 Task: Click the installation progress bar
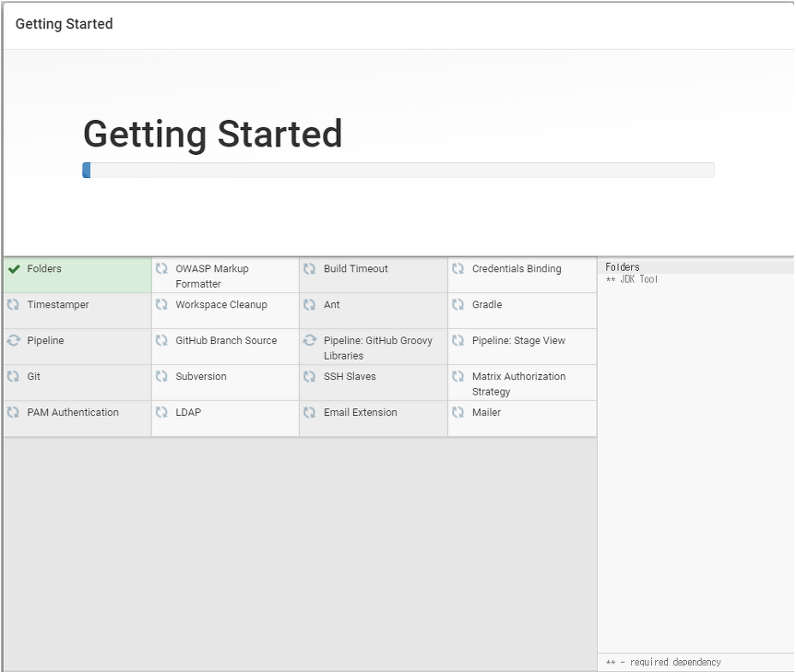pyautogui.click(x=398, y=171)
